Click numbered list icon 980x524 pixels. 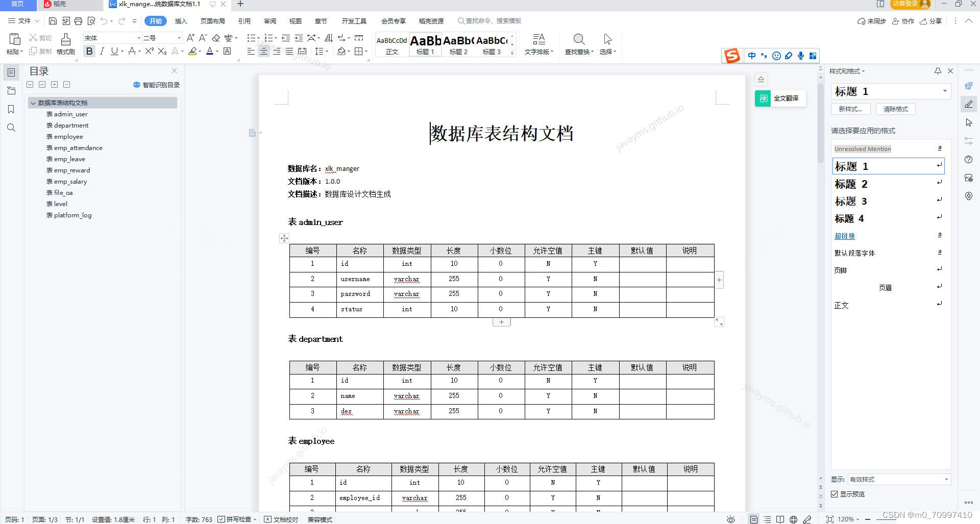[x=268, y=38]
